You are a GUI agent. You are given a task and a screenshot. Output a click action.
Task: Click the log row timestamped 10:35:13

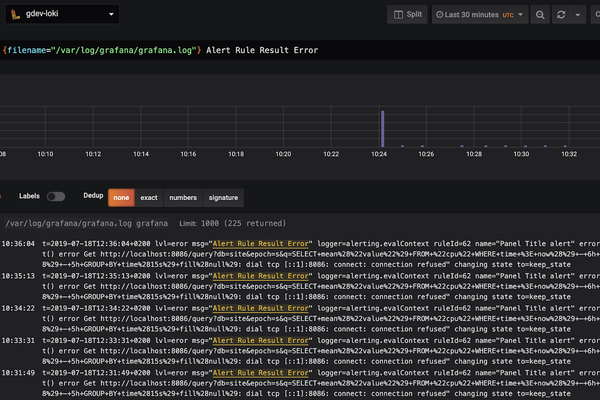pos(300,286)
